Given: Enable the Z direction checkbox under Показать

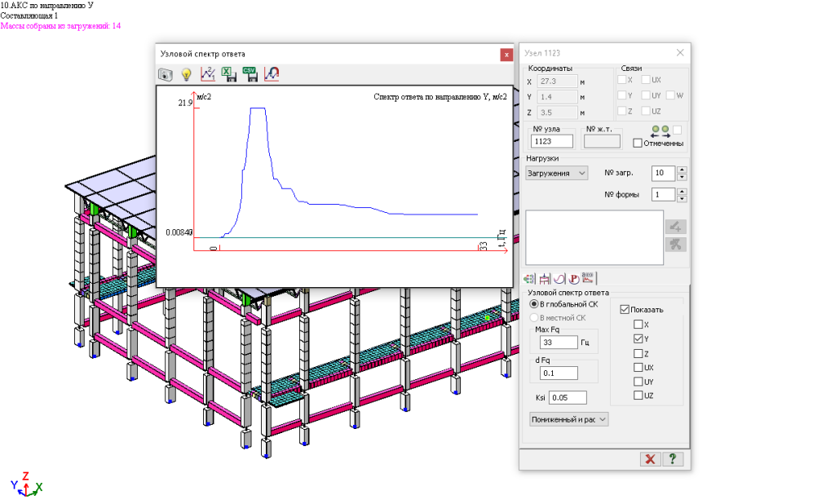Looking at the screenshot, I should pos(638,353).
